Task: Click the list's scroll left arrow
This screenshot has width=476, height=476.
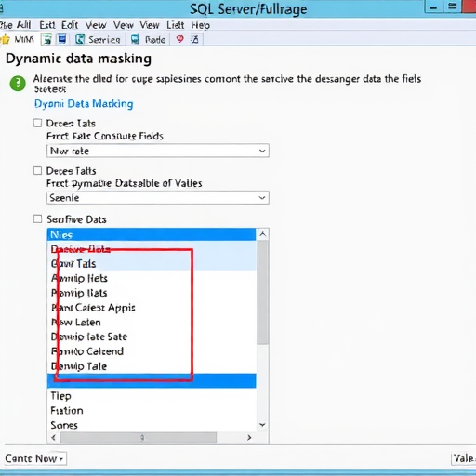Action: pos(54,438)
